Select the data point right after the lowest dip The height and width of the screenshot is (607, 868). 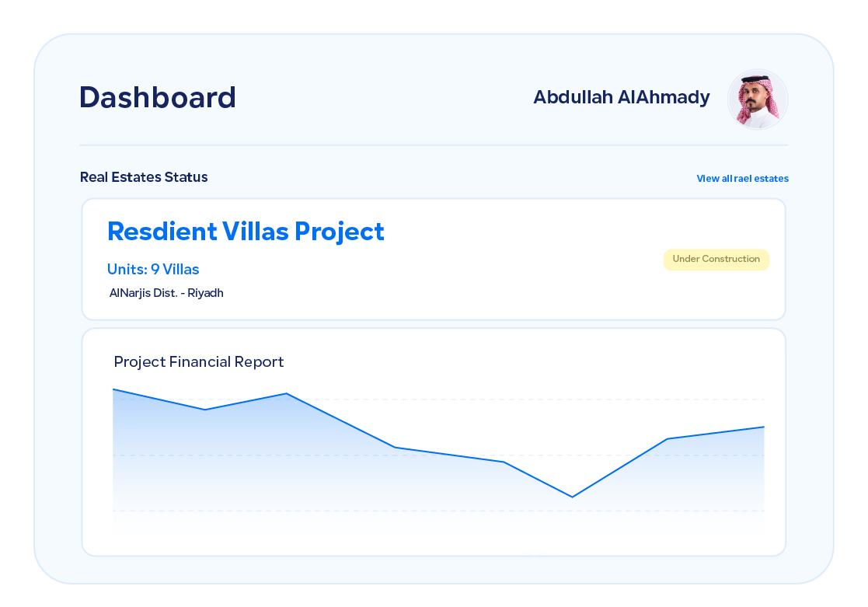tap(668, 439)
